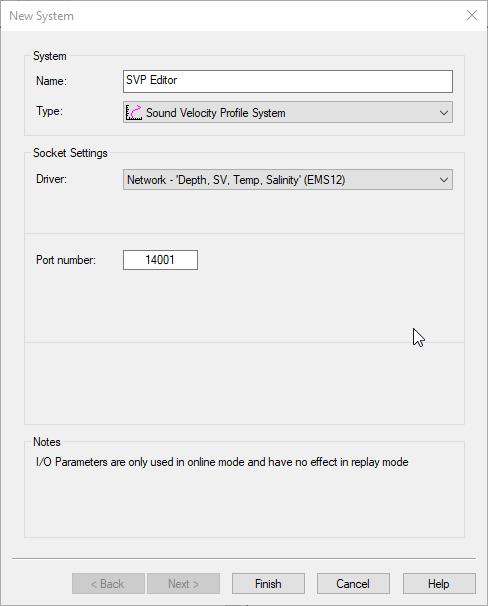Expand the Type dropdown chevron arrow
This screenshot has height=606, width=488.
444,113
